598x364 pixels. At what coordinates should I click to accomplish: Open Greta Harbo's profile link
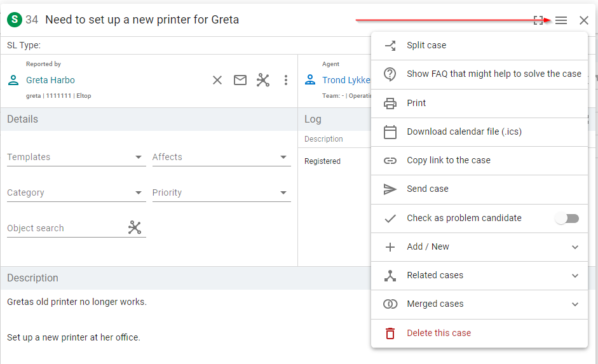50,80
